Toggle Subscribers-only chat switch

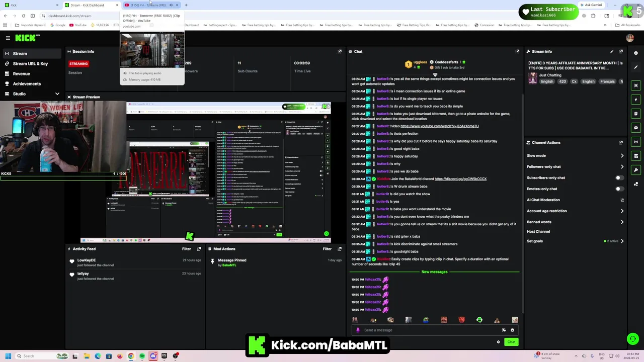click(x=619, y=178)
